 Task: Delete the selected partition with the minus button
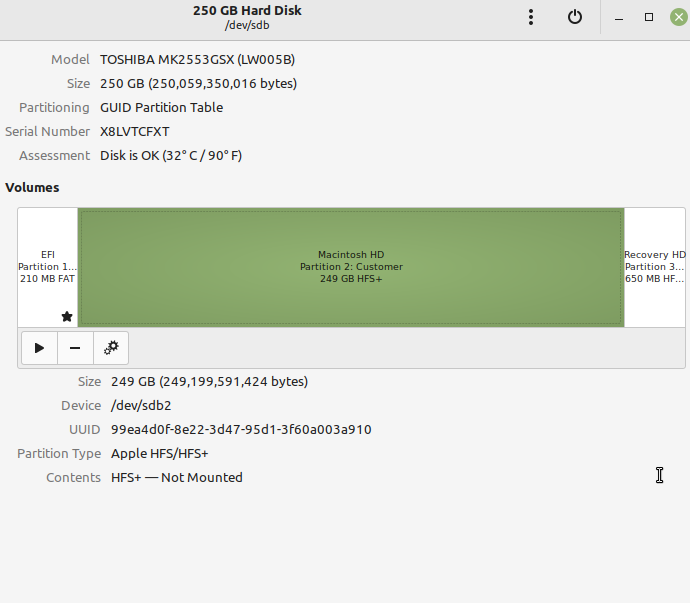[75, 348]
